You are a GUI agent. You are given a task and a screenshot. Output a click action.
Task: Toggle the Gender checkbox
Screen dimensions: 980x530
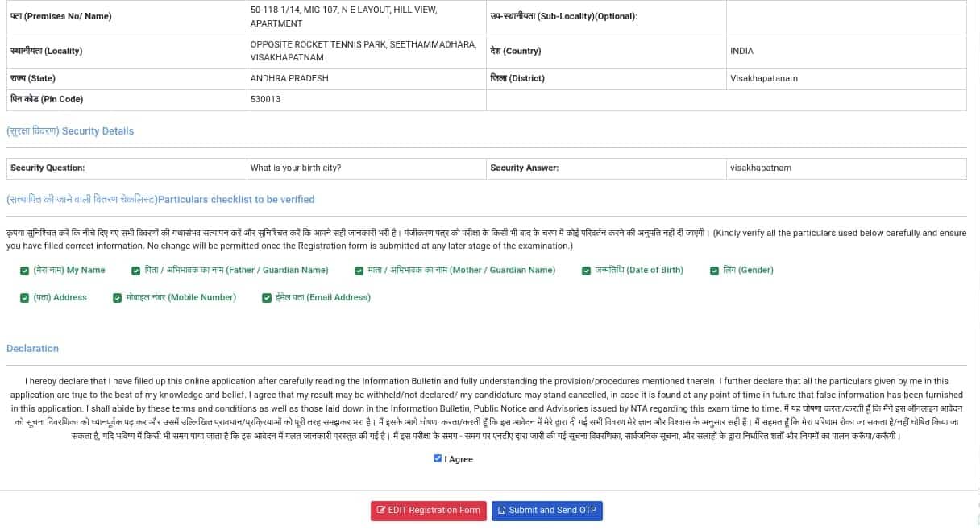tap(714, 271)
